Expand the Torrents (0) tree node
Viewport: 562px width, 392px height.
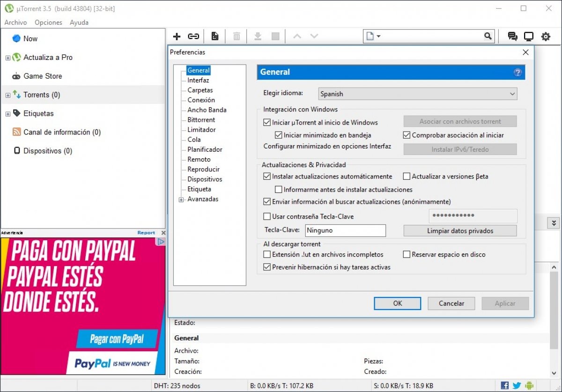click(x=7, y=95)
